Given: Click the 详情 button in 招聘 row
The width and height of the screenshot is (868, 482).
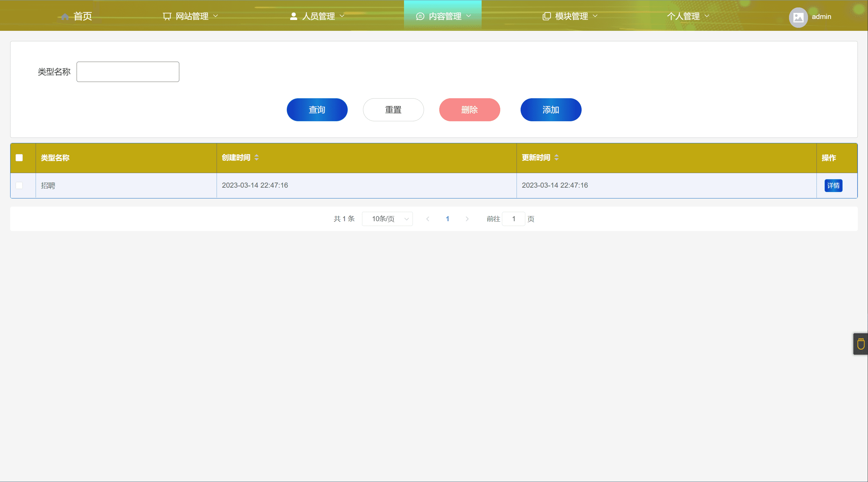Looking at the screenshot, I should click(x=833, y=185).
